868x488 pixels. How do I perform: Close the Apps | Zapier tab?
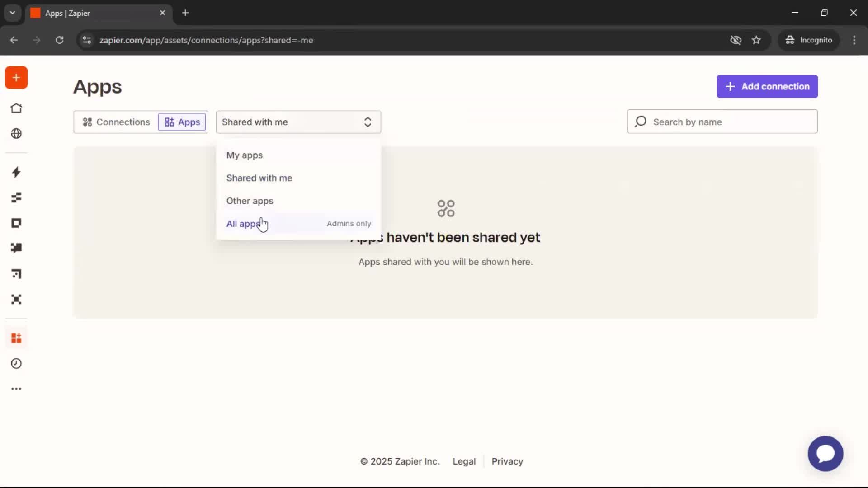(x=162, y=13)
